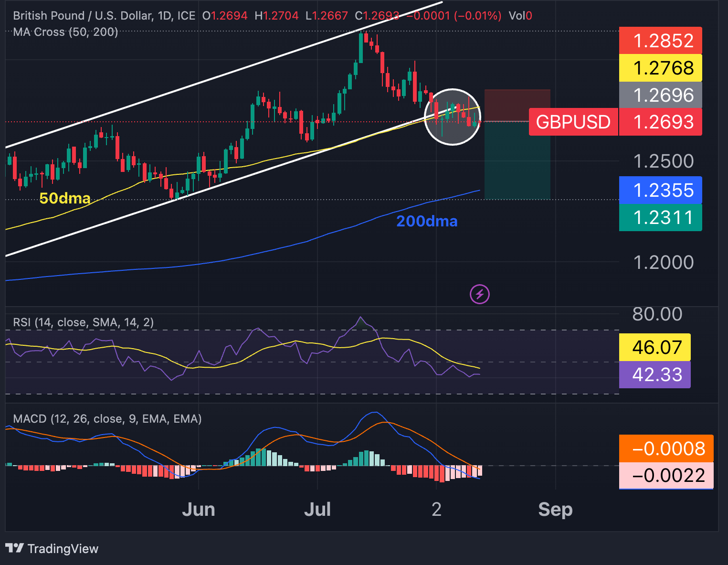Click the 1.2693 current price tag
The height and width of the screenshot is (565, 728).
[661, 122]
